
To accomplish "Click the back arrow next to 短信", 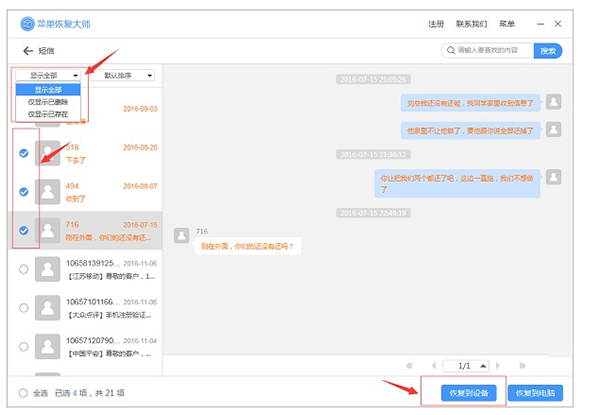I will (x=27, y=50).
